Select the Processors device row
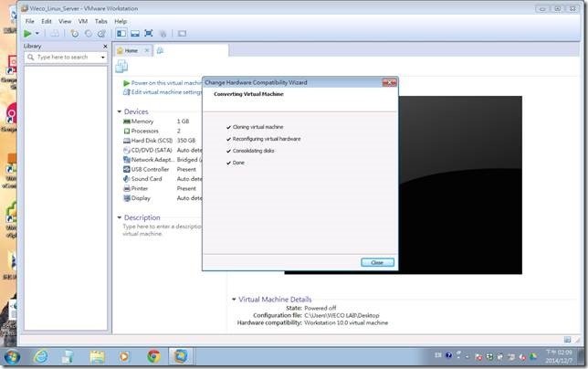 (x=162, y=131)
